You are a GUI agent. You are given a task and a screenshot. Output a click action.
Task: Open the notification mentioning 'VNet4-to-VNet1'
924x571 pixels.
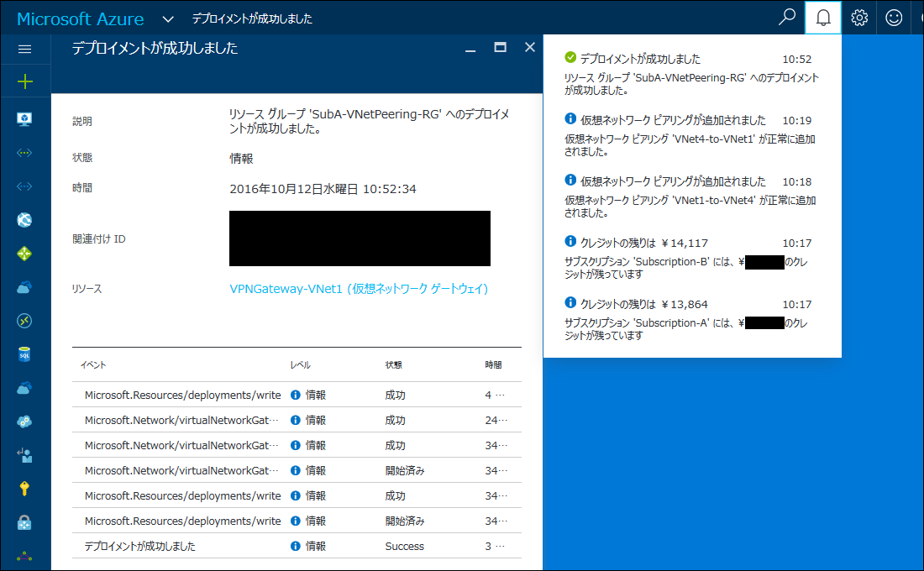pyautogui.click(x=692, y=135)
